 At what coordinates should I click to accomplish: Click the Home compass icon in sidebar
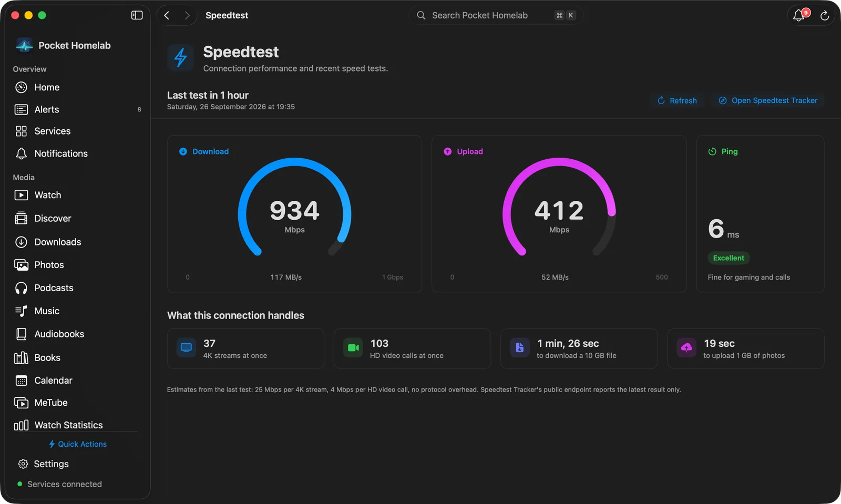coord(21,87)
